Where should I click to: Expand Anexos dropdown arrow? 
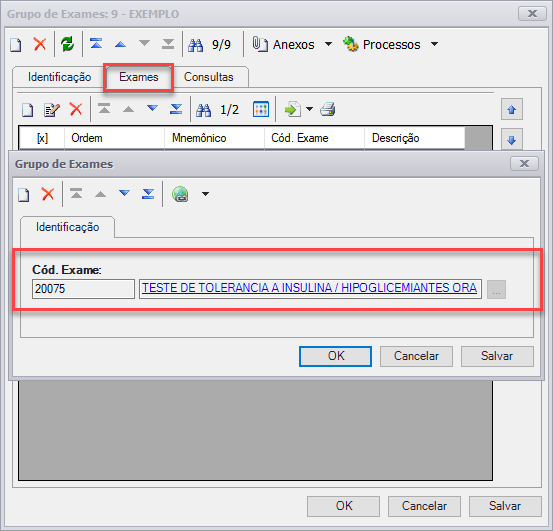328,44
